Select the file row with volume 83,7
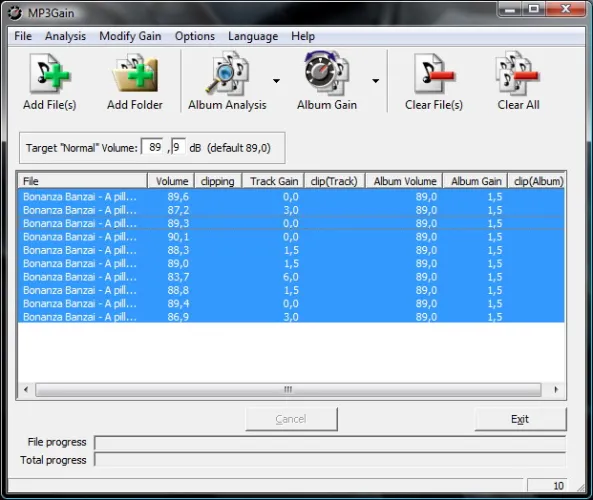The image size is (593, 500). pyautogui.click(x=291, y=277)
